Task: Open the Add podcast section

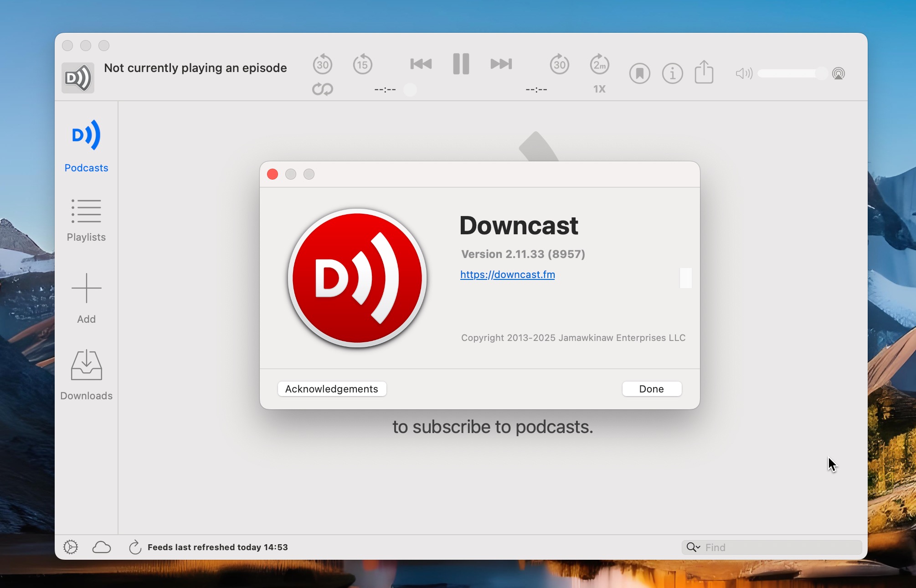Action: tap(86, 299)
